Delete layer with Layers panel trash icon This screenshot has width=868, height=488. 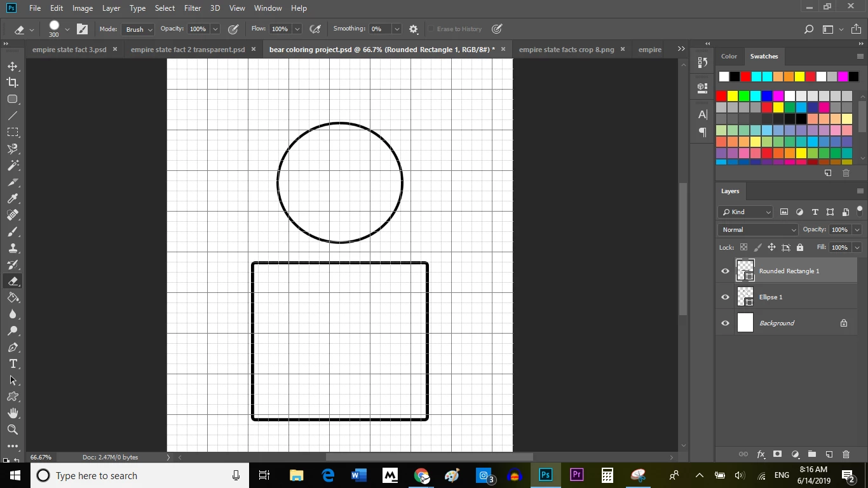pyautogui.click(x=846, y=454)
